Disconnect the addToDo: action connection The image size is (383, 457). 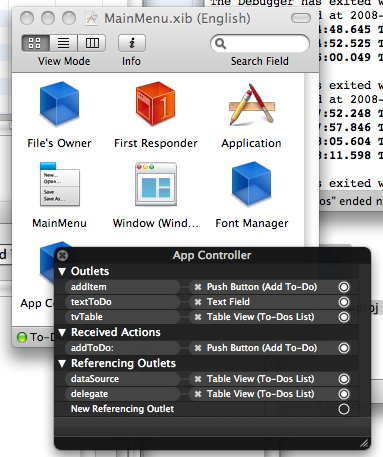(x=198, y=348)
